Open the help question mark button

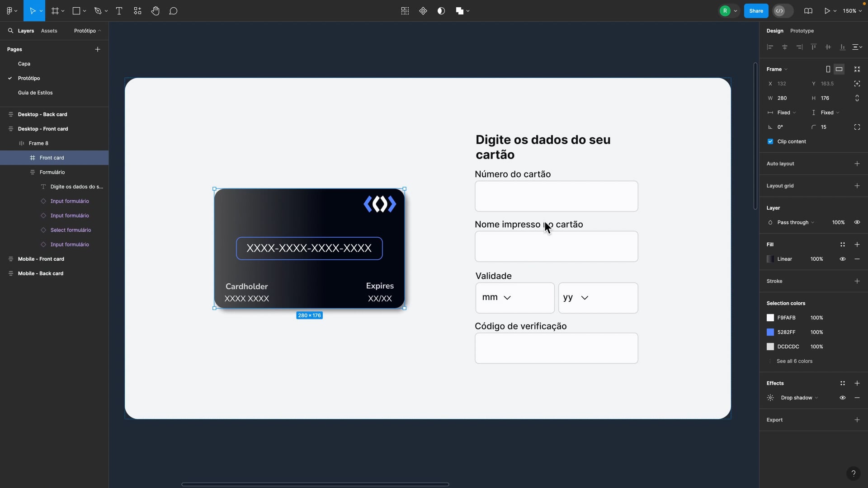[x=853, y=473]
